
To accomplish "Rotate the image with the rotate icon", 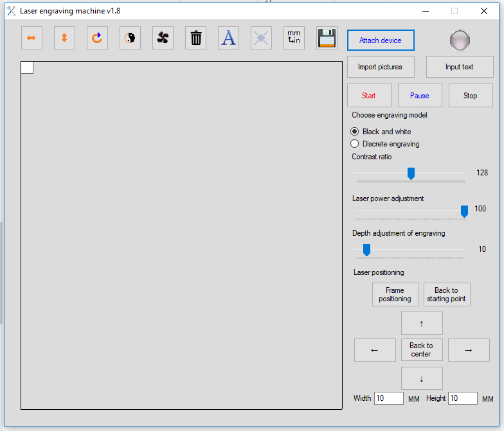I will click(97, 38).
